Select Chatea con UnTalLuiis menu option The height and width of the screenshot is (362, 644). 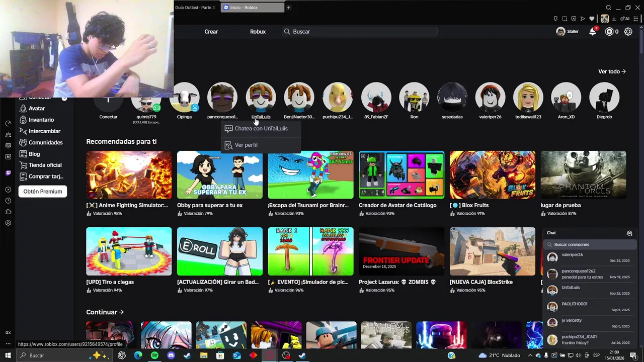(261, 129)
